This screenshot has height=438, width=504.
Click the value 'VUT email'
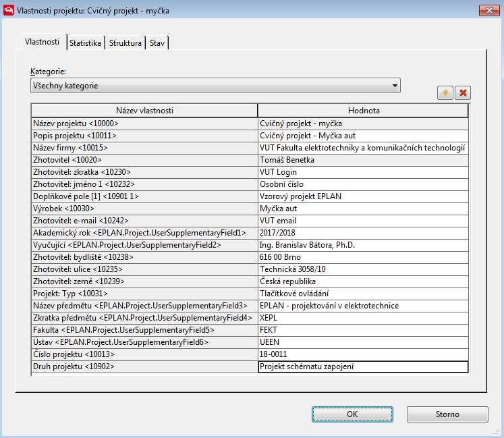pyautogui.click(x=363, y=221)
